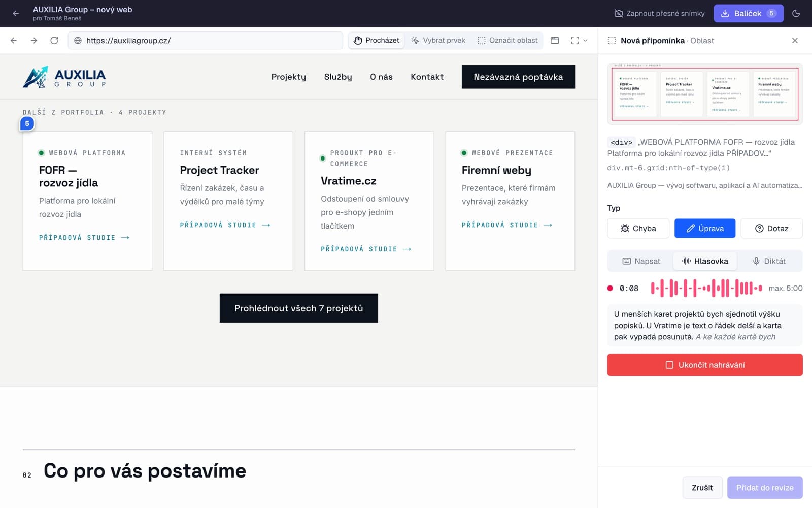This screenshot has height=508, width=812.
Task: Switch to Napsat input tab
Action: pos(641,261)
